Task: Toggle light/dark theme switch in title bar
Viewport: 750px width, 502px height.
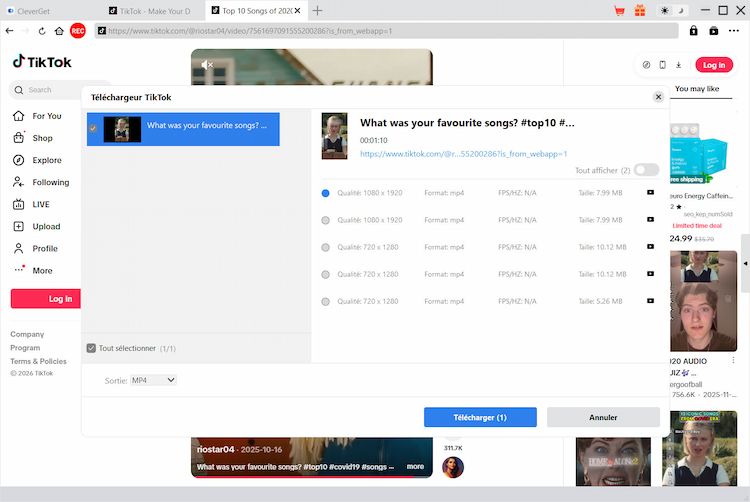Action: 672,11
